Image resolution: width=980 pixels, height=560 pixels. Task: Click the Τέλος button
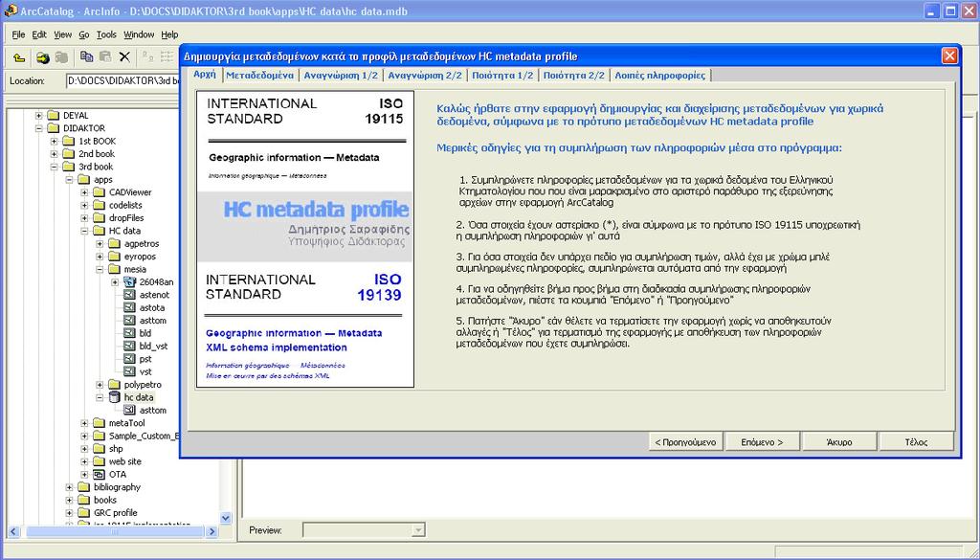pos(916,442)
